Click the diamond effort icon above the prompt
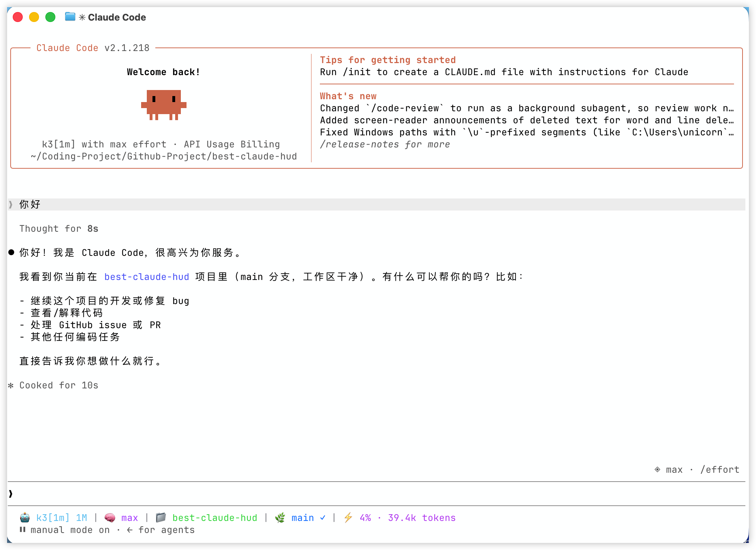The width and height of the screenshot is (756, 550). (x=657, y=470)
